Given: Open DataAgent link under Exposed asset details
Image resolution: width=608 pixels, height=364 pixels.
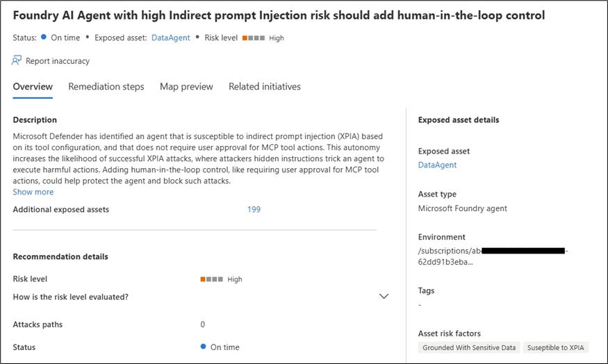Looking at the screenshot, I should [x=437, y=165].
